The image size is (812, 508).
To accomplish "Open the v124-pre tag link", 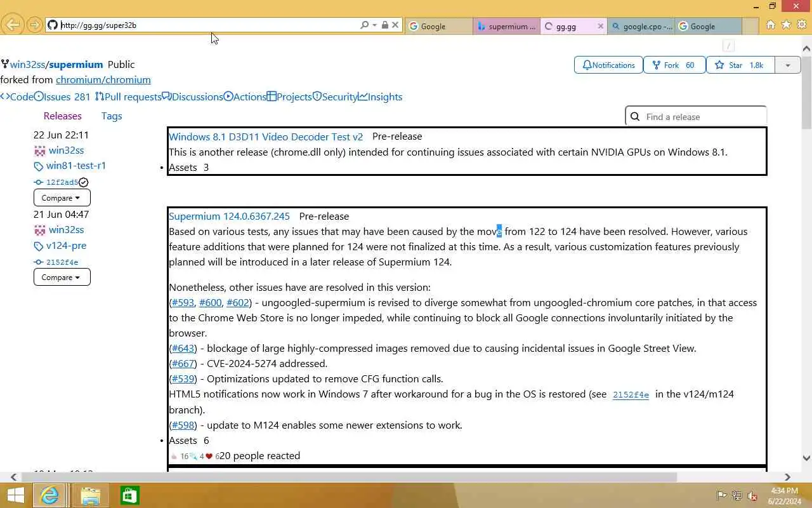I will (x=66, y=246).
